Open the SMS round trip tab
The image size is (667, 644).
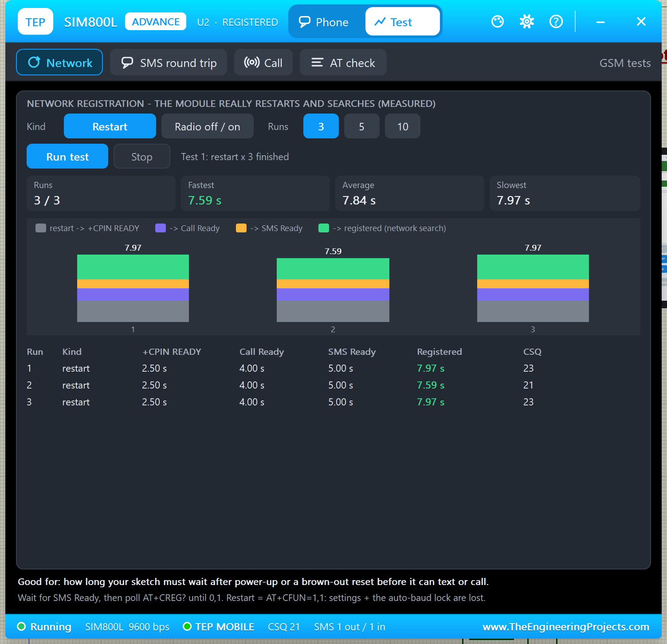[169, 62]
